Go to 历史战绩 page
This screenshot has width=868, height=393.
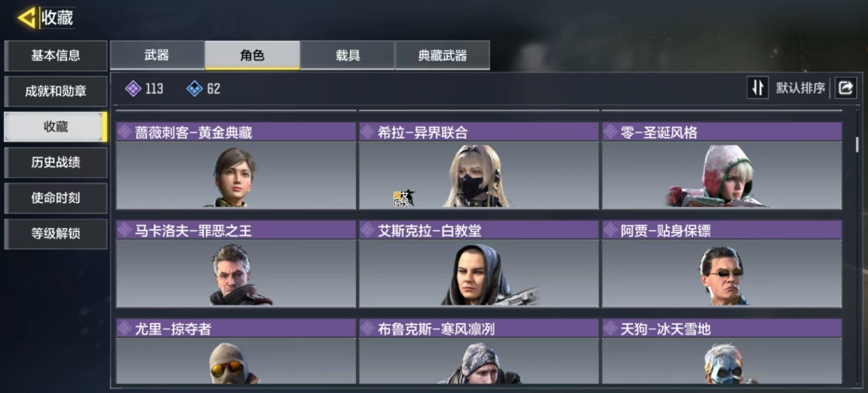[56, 162]
